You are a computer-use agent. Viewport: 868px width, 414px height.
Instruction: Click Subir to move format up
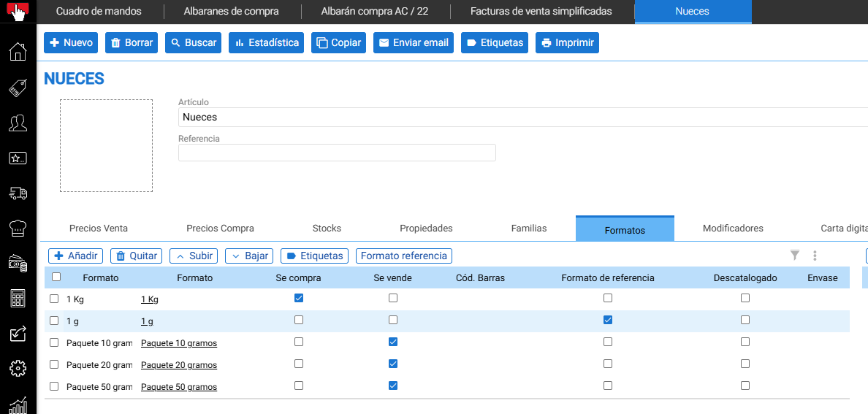[x=194, y=256]
